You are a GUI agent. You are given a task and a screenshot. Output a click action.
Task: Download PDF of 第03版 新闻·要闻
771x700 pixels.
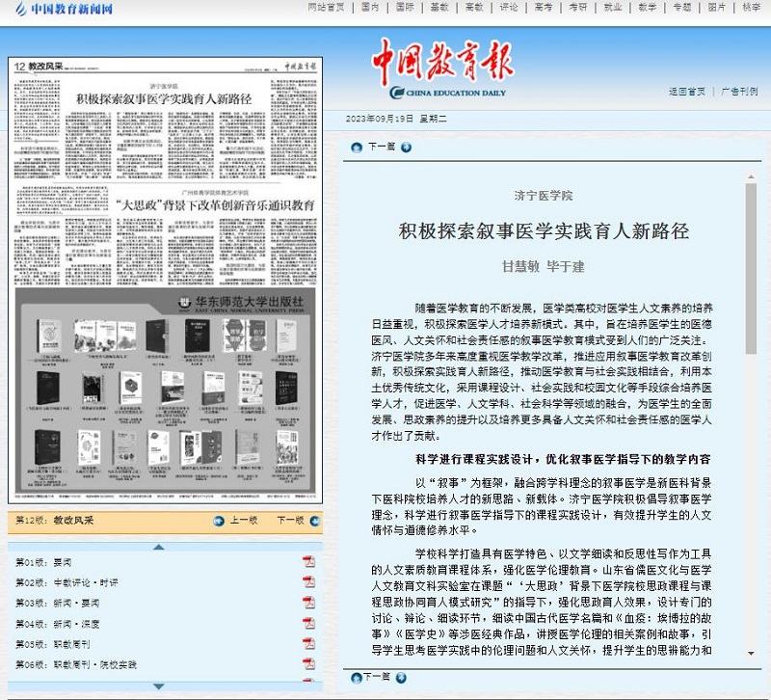308,603
